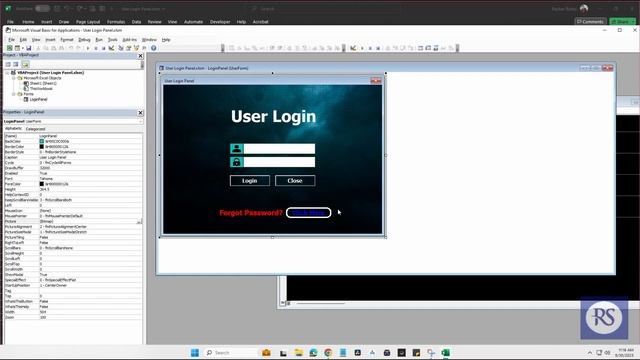The height and width of the screenshot is (360, 640).
Task: Open Object Browser via toolbar icon
Action: coord(136,48)
